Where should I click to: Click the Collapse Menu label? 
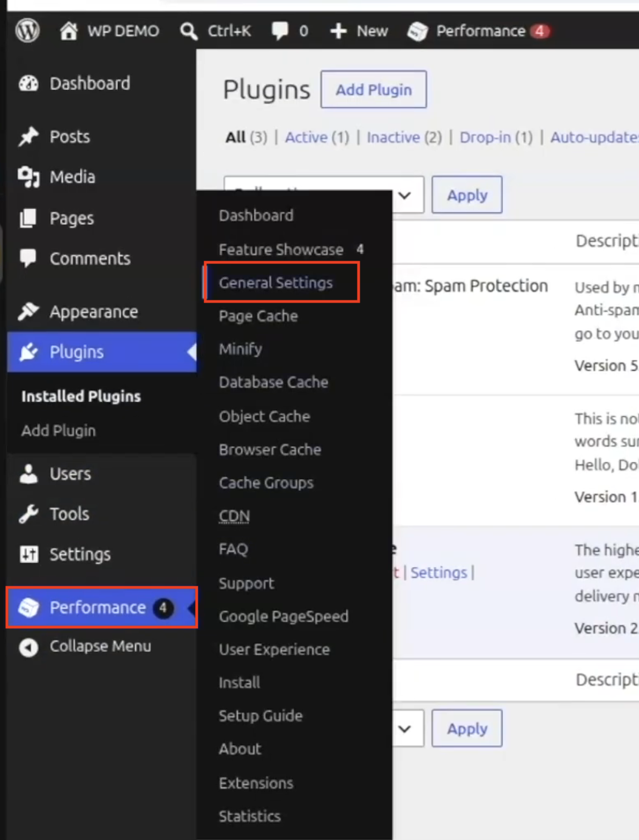(x=100, y=646)
